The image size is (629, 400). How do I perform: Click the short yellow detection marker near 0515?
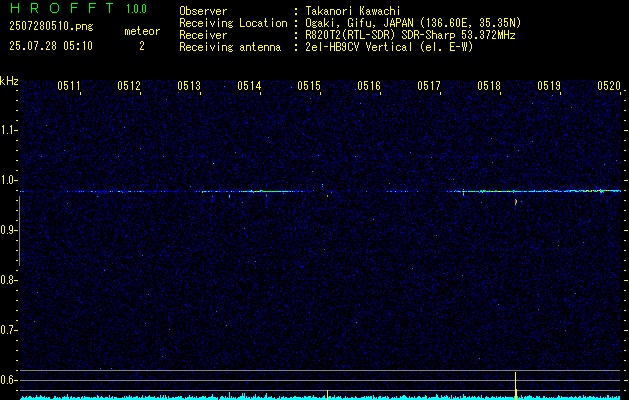pyautogui.click(x=327, y=395)
